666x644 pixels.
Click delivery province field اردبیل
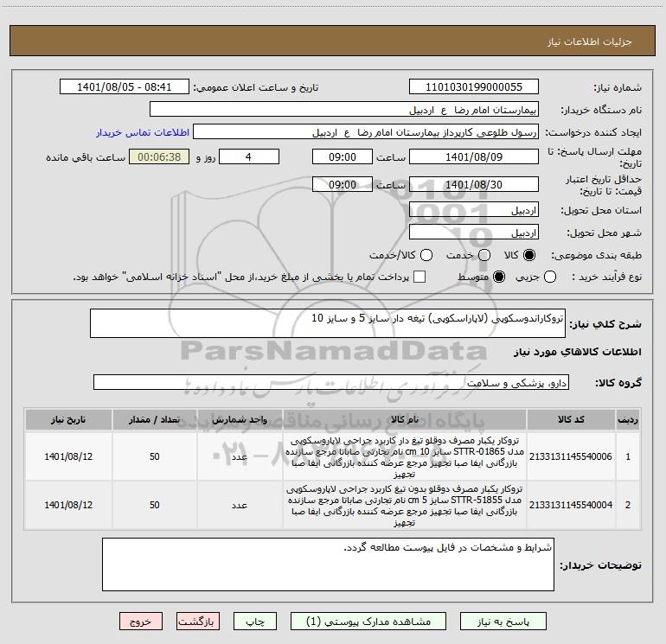(474, 210)
